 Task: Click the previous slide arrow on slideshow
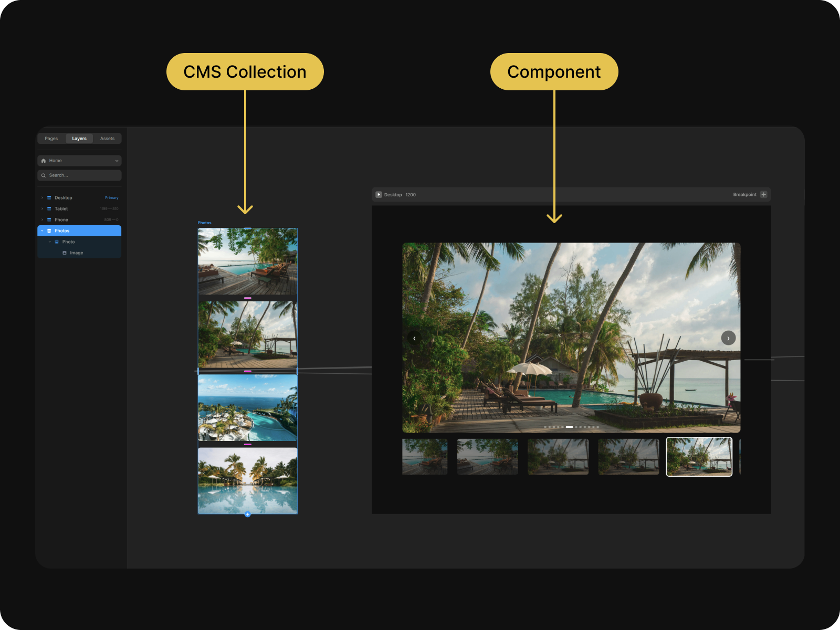click(415, 338)
